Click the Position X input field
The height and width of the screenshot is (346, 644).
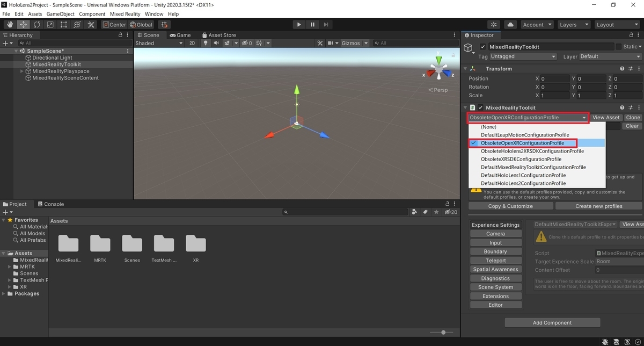555,78
